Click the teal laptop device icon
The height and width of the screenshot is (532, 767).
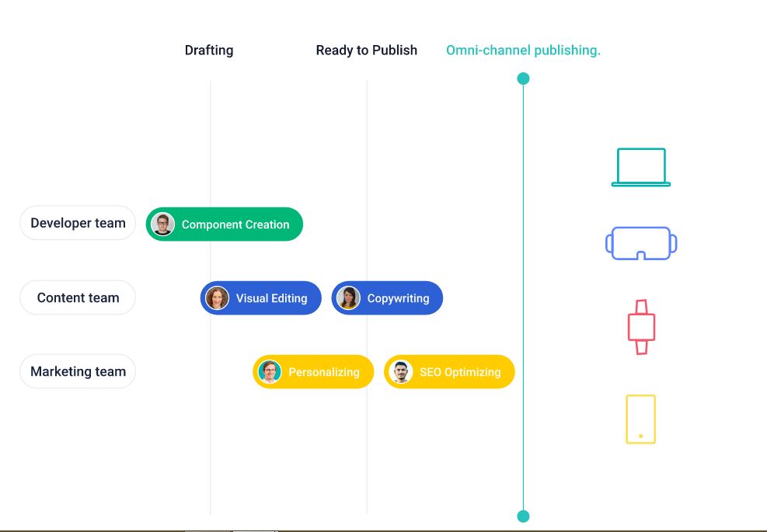(x=640, y=165)
